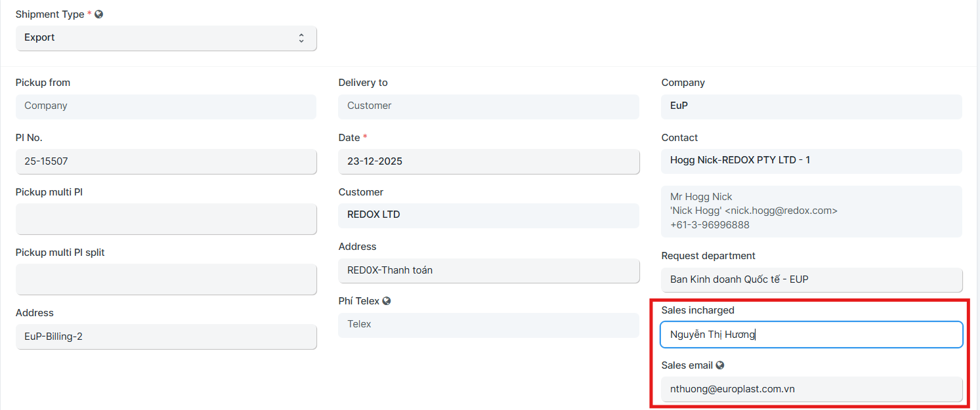The image size is (980, 410).
Task: Click the contact details box for Mr Hogg Nick
Action: click(x=811, y=211)
